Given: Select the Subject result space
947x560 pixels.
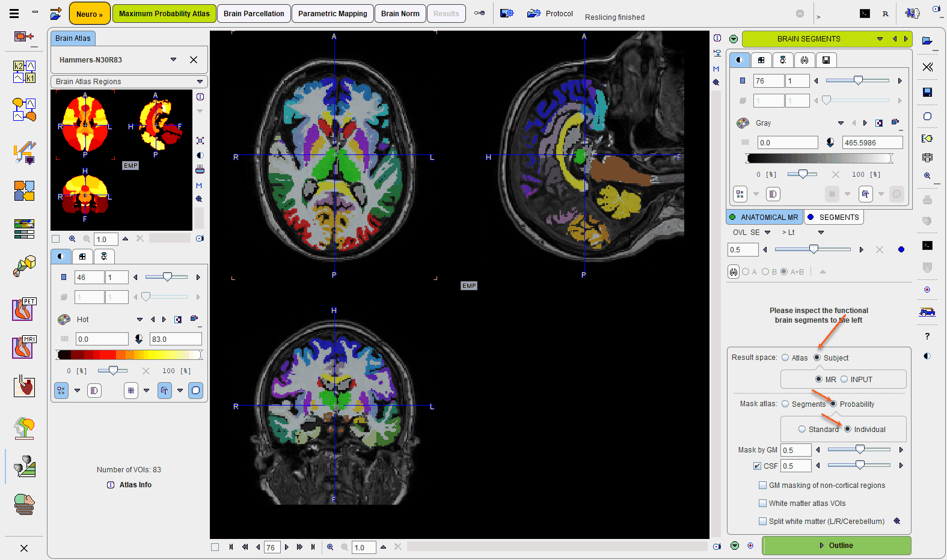Looking at the screenshot, I should click(x=817, y=358).
